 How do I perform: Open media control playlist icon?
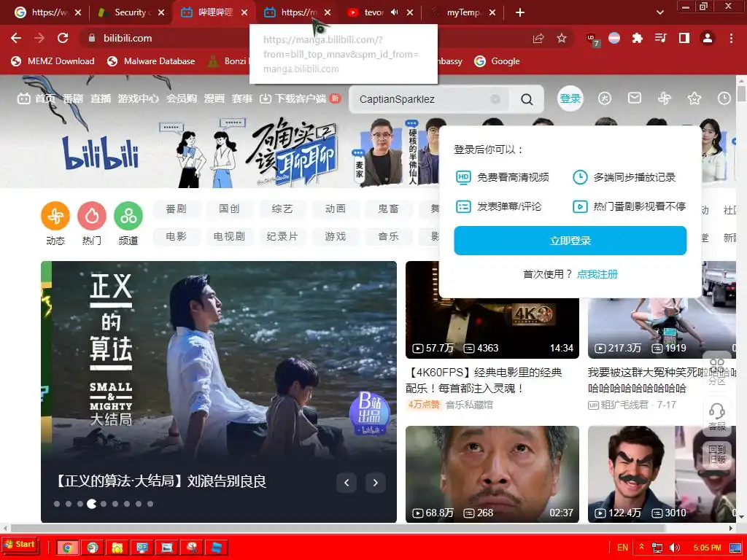pos(660,38)
